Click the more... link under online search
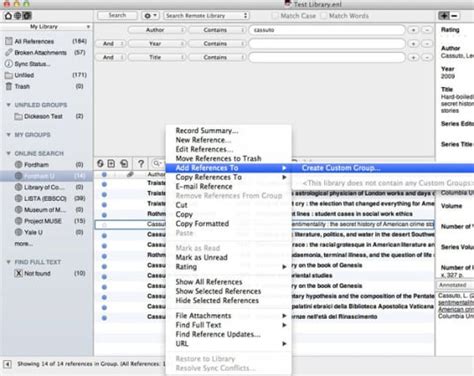474x376 pixels. [23, 244]
